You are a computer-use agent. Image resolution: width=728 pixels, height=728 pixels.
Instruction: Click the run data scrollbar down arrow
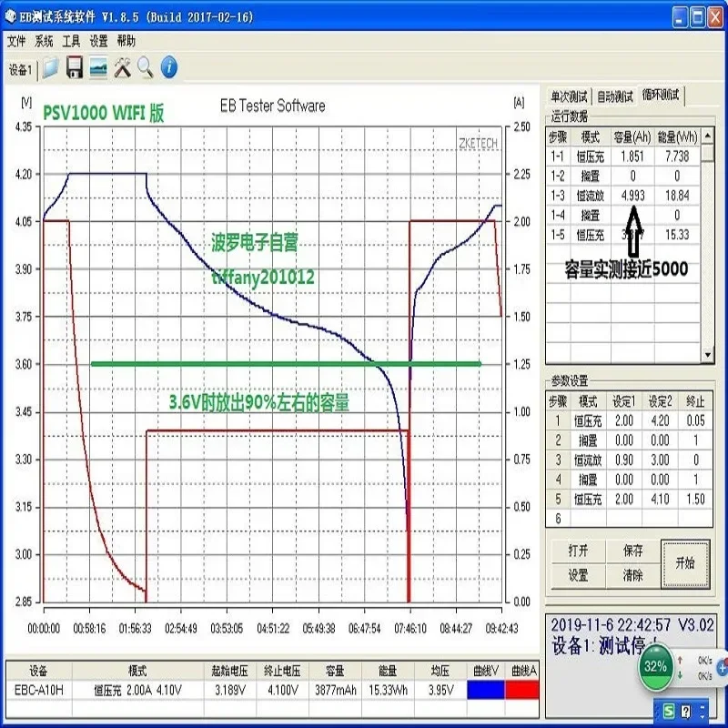[708, 355]
